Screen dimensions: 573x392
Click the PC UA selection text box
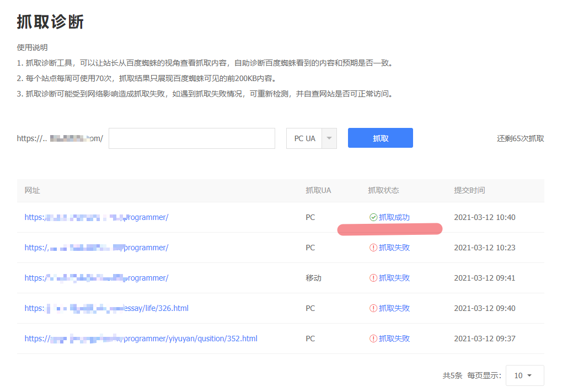click(x=304, y=138)
